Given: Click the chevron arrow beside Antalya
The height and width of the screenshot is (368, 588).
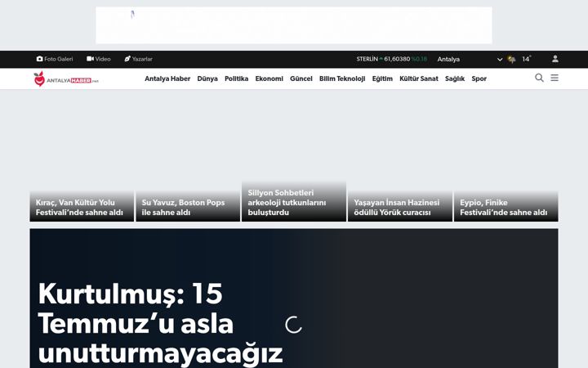Looking at the screenshot, I should point(500,60).
